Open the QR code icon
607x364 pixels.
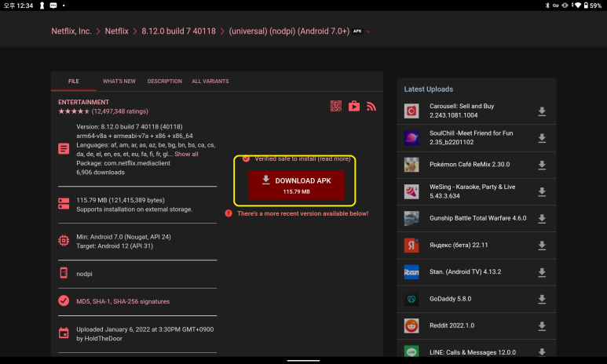(x=335, y=106)
